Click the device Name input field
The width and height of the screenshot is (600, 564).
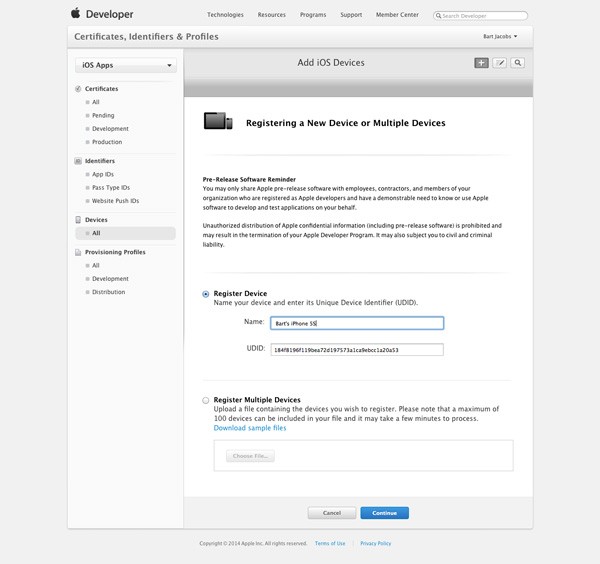[x=357, y=323]
